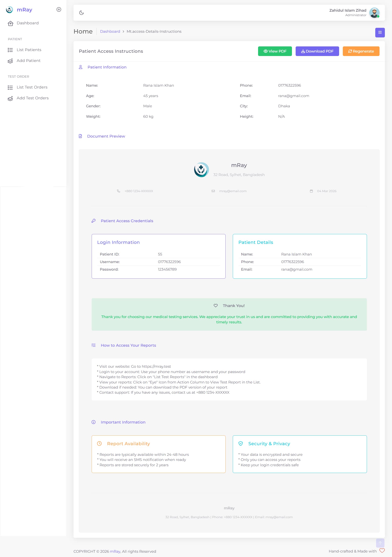This screenshot has height=557, width=392.
Task: Click the shield icon on Security & Privacy
Action: (x=241, y=444)
